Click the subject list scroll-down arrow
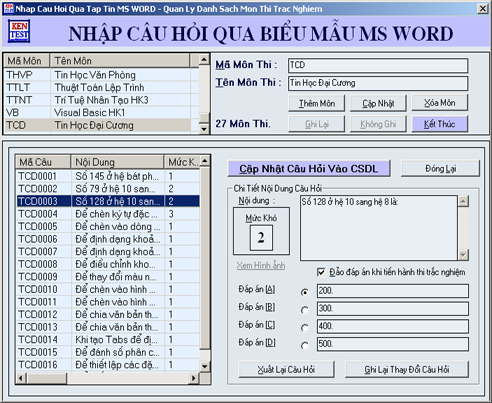492x403 pixels. (204, 129)
